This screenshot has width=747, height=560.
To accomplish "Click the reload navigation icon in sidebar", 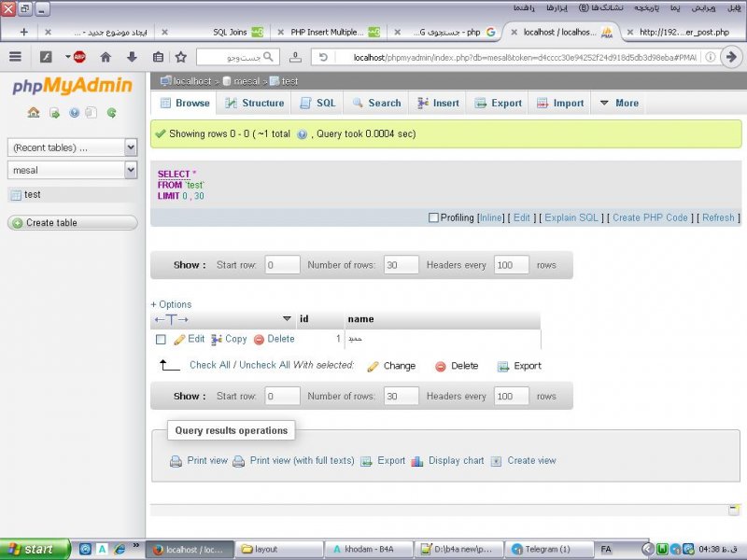I will pos(111,113).
